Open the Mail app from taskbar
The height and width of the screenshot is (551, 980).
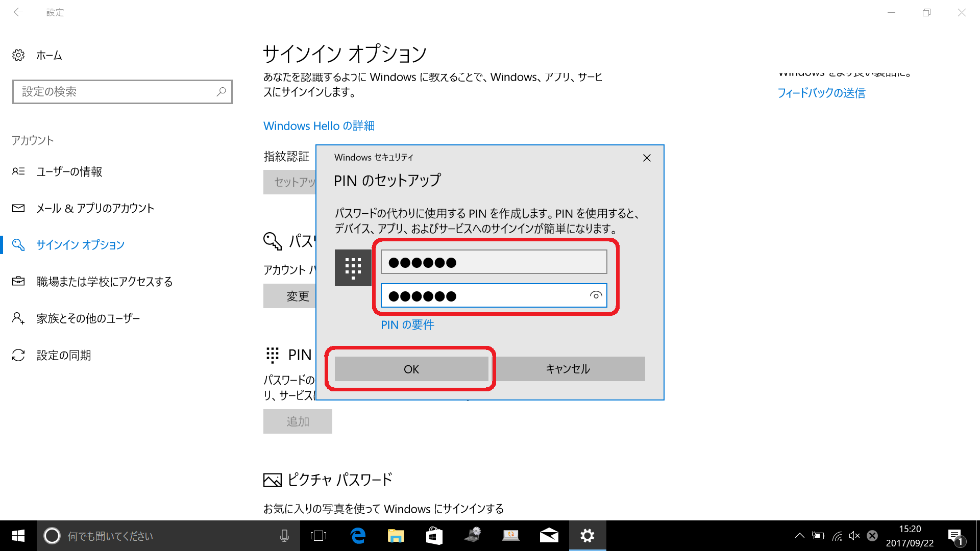pos(549,536)
